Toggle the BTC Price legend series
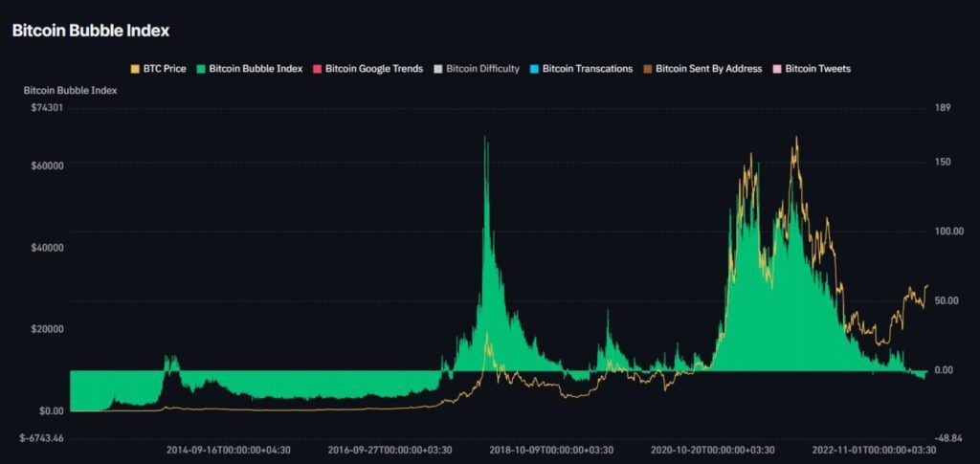This screenshot has height=464, width=980. click(x=158, y=69)
